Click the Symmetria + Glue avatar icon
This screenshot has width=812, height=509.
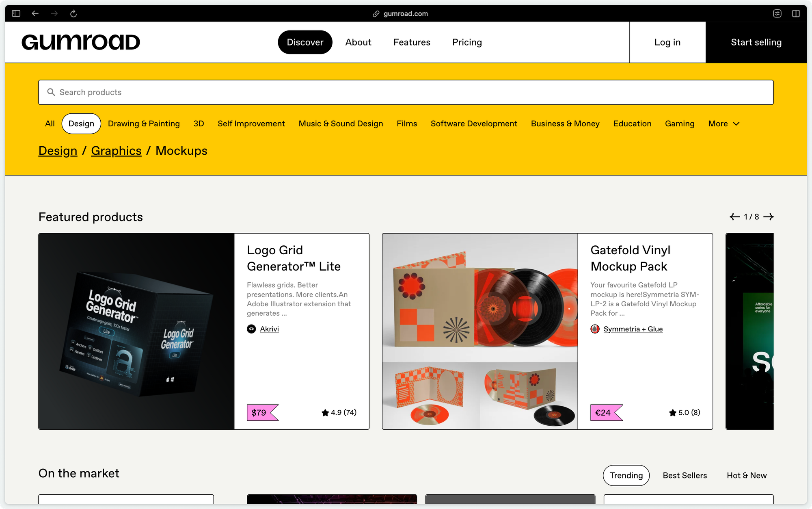tap(595, 329)
